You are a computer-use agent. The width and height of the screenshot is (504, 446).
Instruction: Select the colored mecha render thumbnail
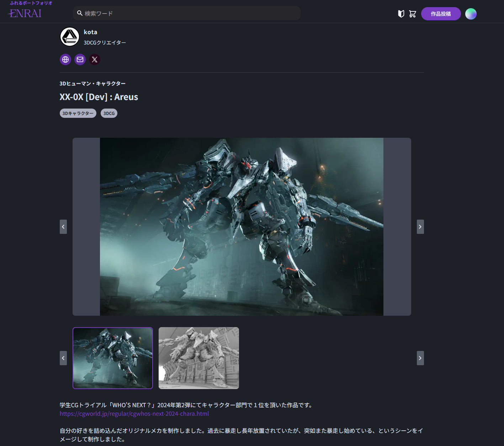(x=113, y=358)
